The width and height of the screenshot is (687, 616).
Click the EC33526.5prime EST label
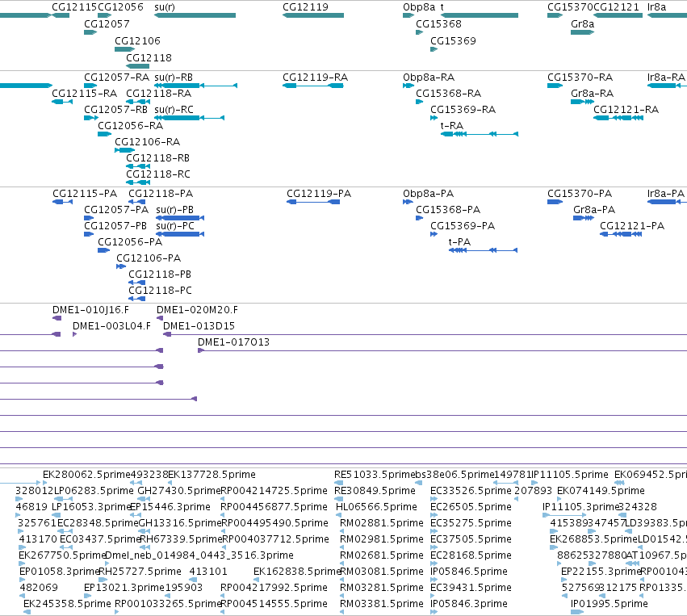coord(471,491)
